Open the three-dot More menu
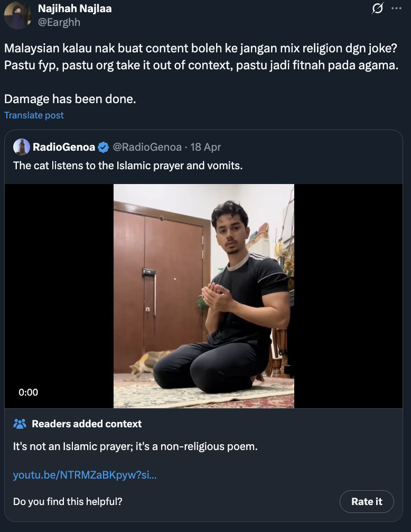This screenshot has width=411, height=532. (396, 9)
